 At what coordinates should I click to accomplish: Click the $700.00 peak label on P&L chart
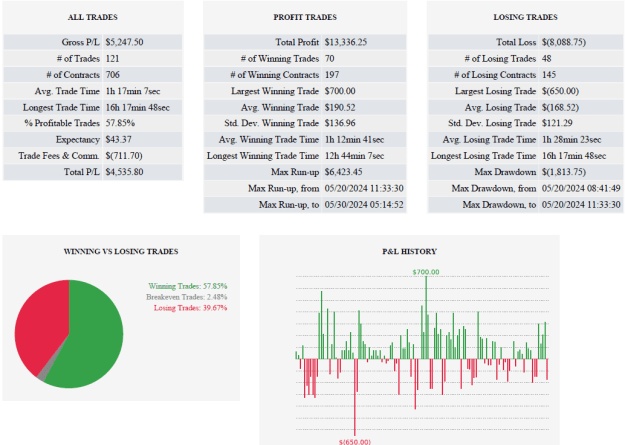point(426,272)
